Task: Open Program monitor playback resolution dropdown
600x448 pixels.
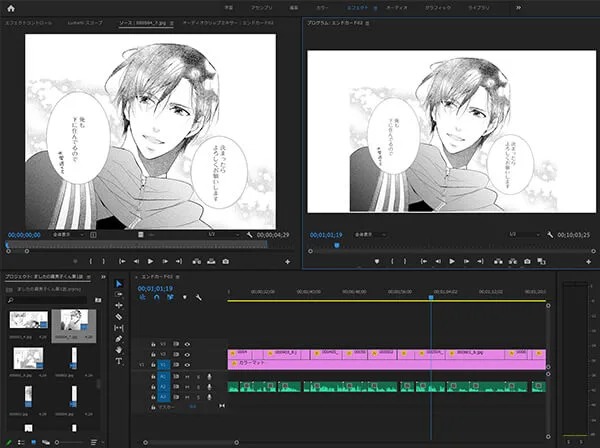Action: [x=523, y=235]
